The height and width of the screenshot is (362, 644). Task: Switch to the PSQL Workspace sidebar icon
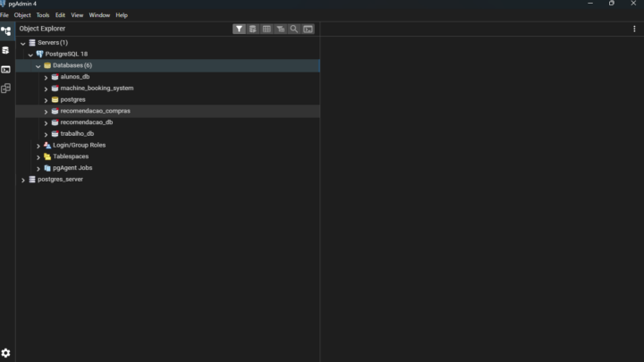[x=6, y=69]
